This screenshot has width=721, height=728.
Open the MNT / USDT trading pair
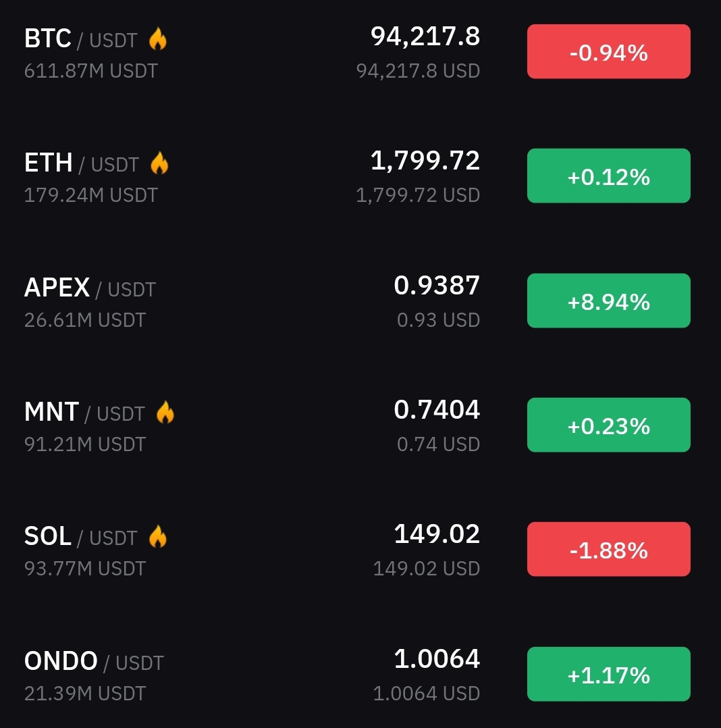click(84, 412)
